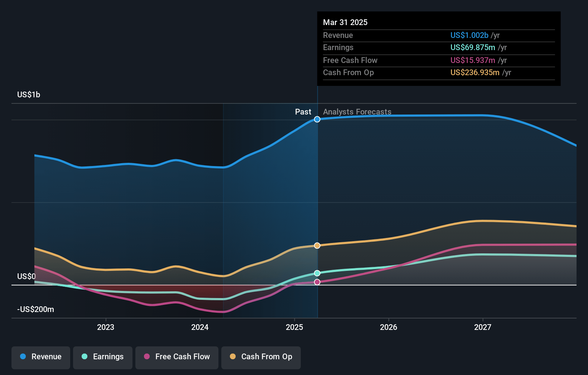Select the 2024 x-axis label
The image size is (588, 375).
pyautogui.click(x=200, y=327)
